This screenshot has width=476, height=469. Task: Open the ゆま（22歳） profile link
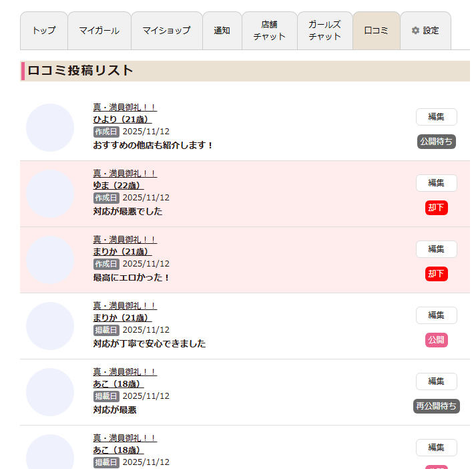coord(118,185)
